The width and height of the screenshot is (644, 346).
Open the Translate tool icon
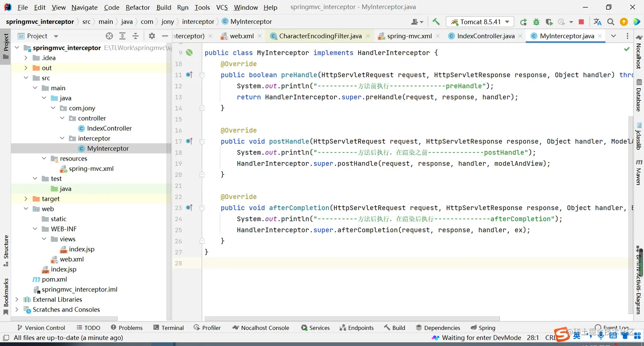coord(598,22)
